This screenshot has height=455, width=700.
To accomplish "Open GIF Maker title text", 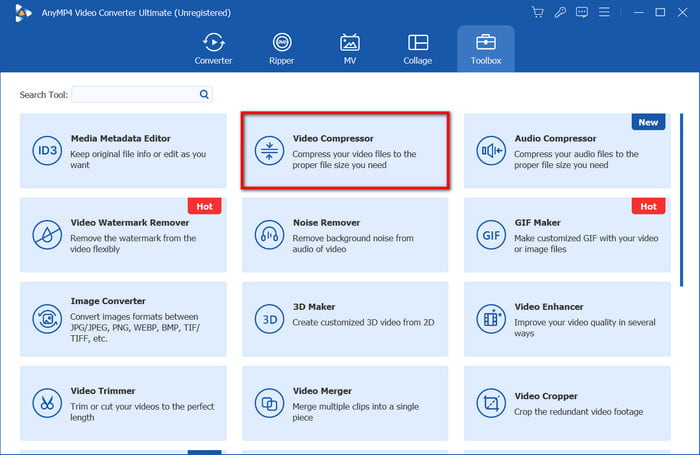I will 538,222.
